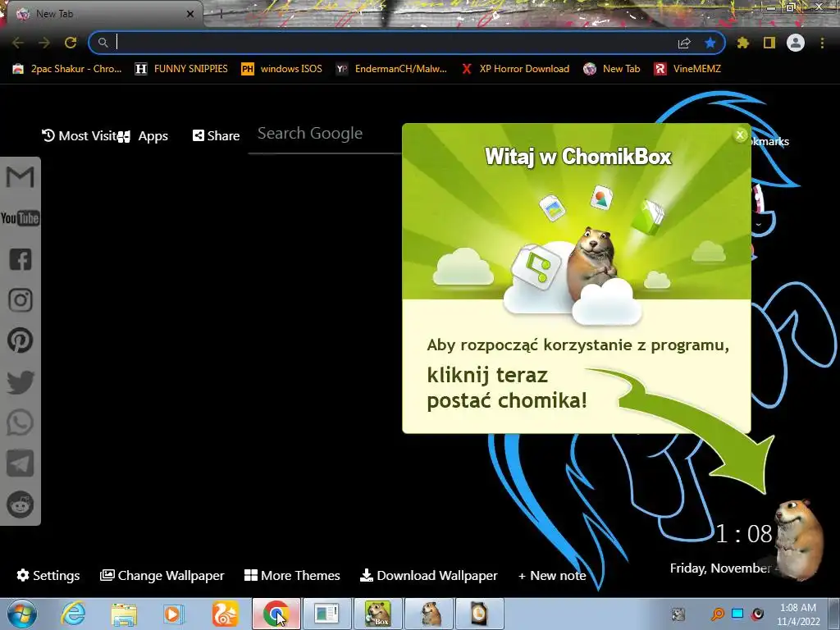The image size is (840, 630).
Task: Click More Themes
Action: (x=292, y=575)
